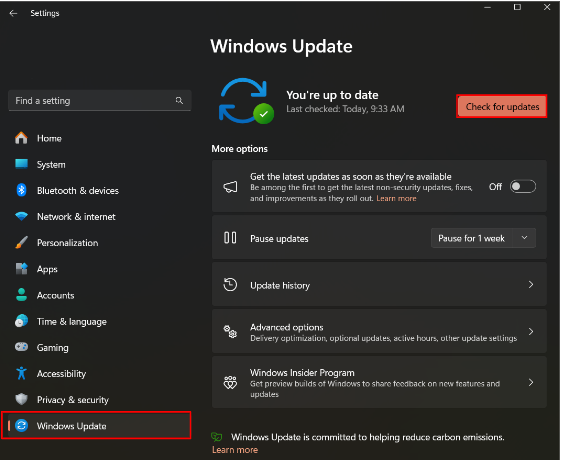Click the large update sync status icon
Image resolution: width=561 pixels, height=460 pixels.
point(246,101)
